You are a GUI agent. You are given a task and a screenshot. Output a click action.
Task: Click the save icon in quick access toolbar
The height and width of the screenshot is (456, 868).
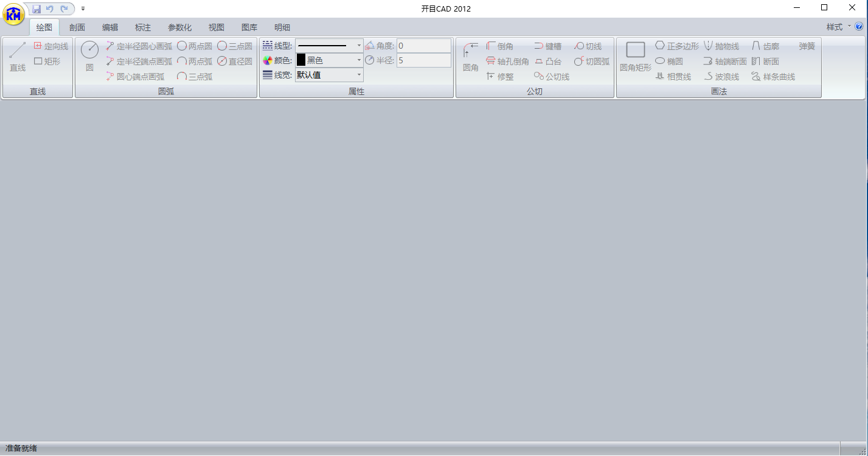point(36,9)
